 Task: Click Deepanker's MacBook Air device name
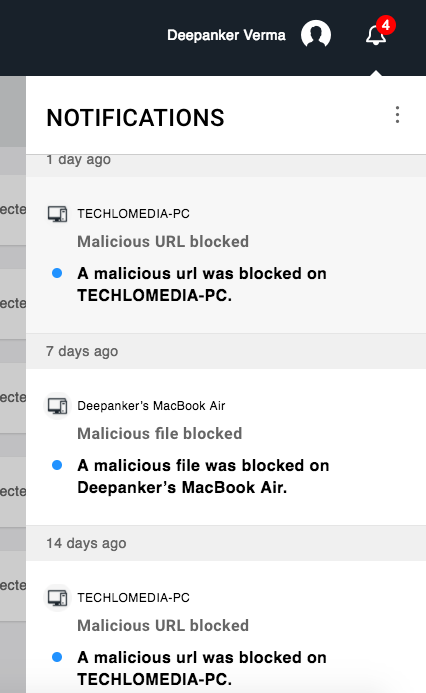point(151,406)
